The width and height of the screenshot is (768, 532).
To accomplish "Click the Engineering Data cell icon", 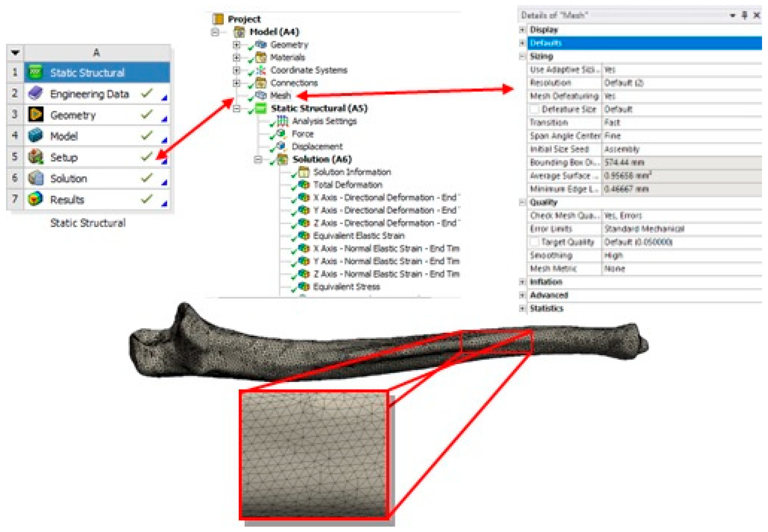I will pos(36,93).
